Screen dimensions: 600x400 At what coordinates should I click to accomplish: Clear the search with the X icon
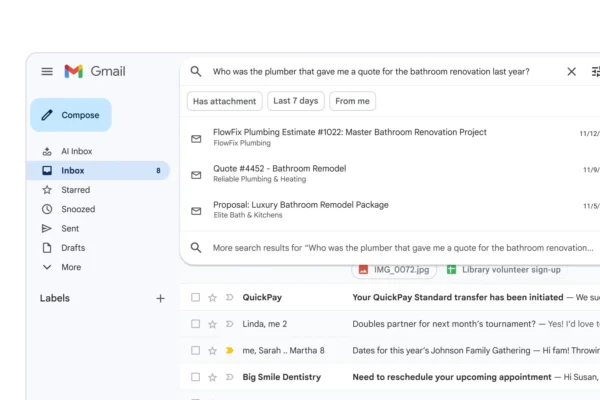tap(572, 72)
